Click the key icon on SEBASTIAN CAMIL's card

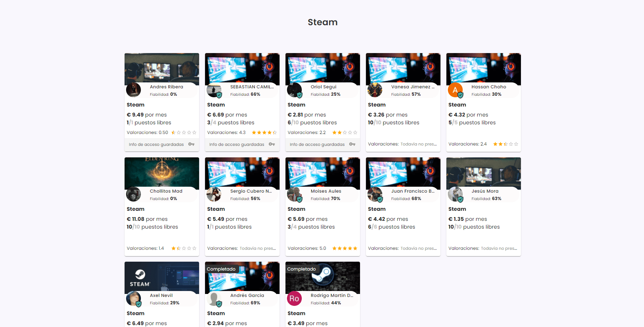click(272, 144)
